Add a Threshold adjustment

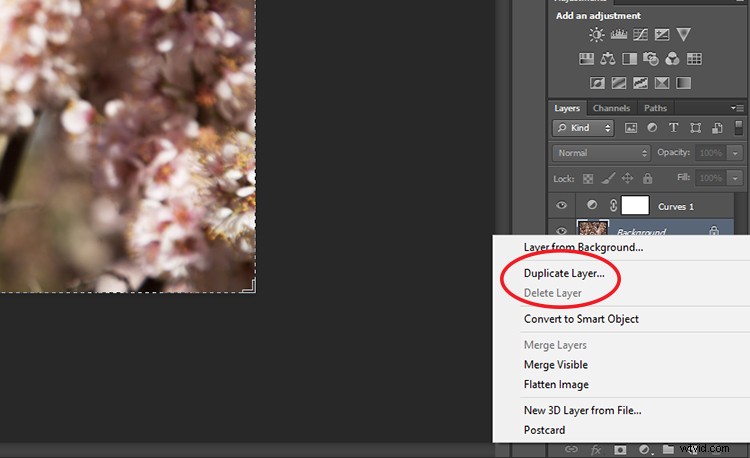coord(640,83)
